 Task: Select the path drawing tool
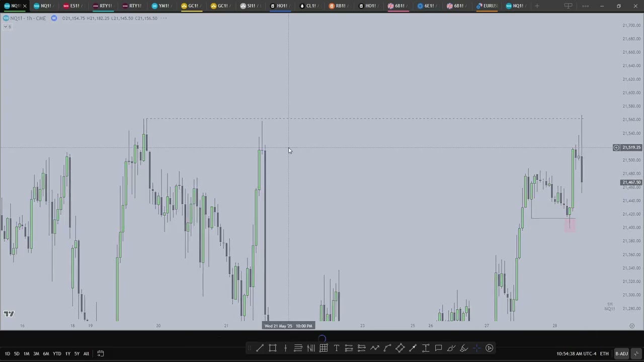(x=374, y=348)
